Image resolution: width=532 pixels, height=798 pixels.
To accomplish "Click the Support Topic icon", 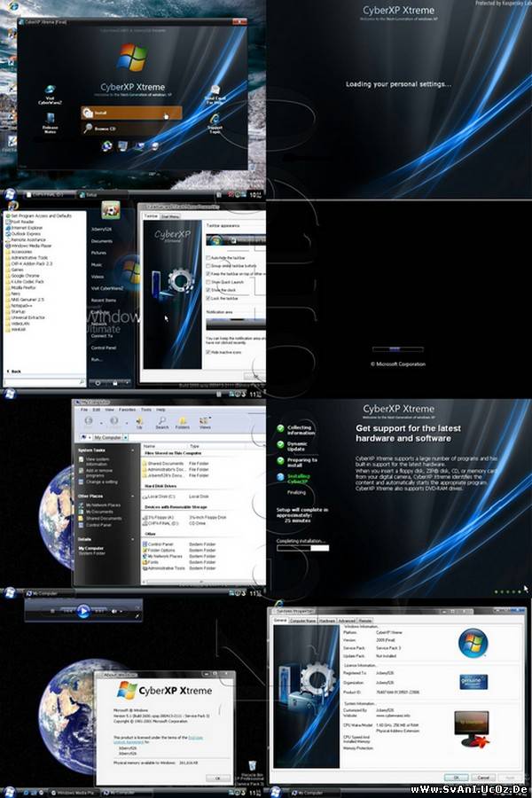I will 215,121.
